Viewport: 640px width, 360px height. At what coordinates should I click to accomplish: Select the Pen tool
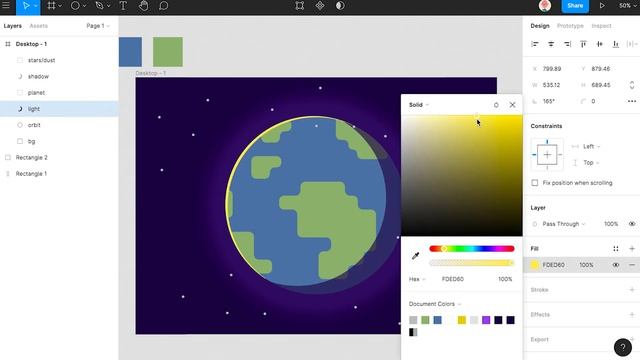point(99,6)
